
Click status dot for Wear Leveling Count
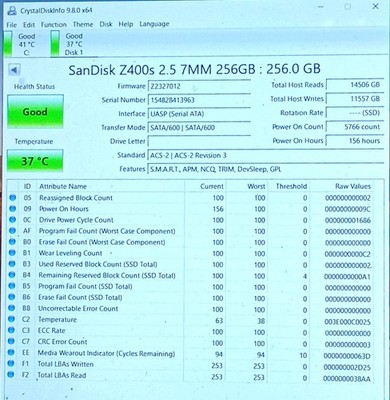pyautogui.click(x=12, y=253)
